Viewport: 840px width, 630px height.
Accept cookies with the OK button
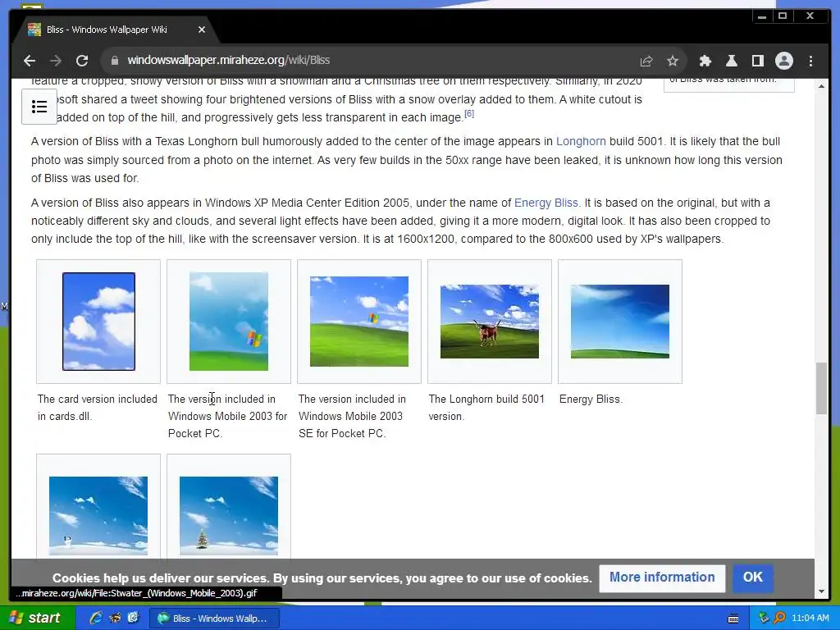pos(753,577)
